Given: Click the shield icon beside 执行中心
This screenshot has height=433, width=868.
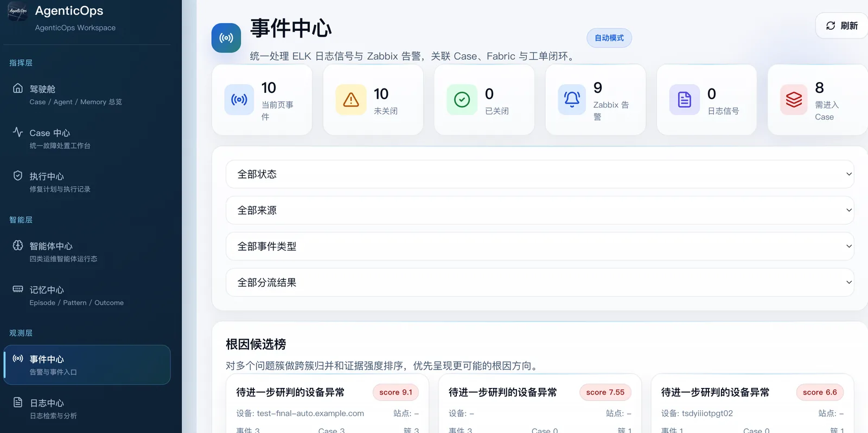Looking at the screenshot, I should tap(18, 175).
